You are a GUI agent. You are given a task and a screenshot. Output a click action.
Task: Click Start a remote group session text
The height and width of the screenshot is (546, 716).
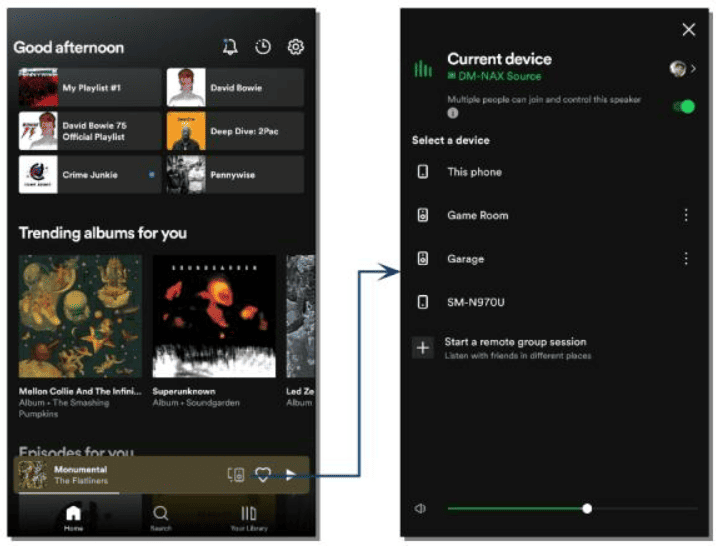coord(516,342)
